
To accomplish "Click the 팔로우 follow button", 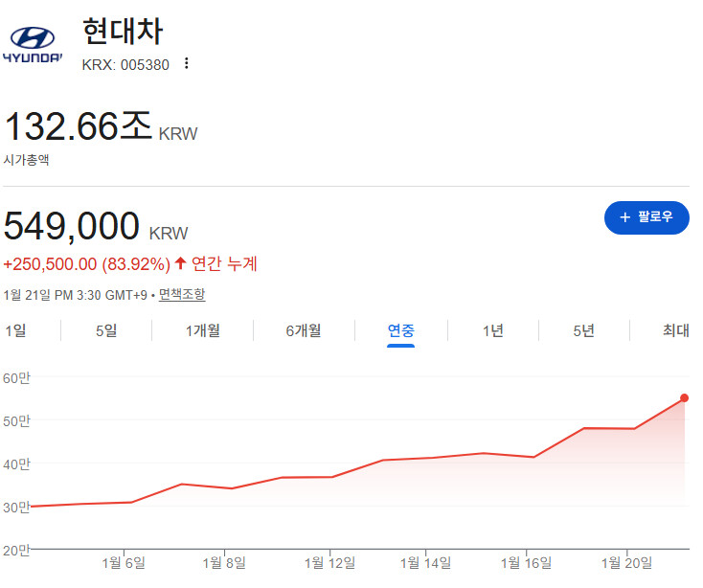I will tap(646, 217).
